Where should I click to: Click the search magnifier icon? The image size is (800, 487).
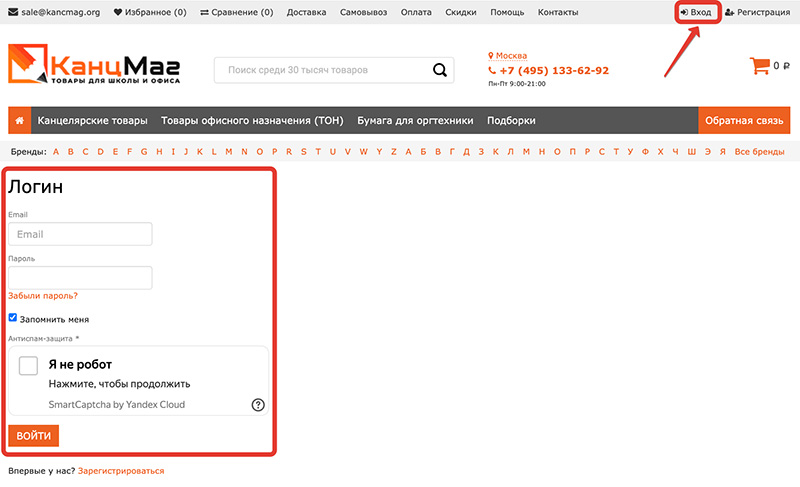point(439,70)
